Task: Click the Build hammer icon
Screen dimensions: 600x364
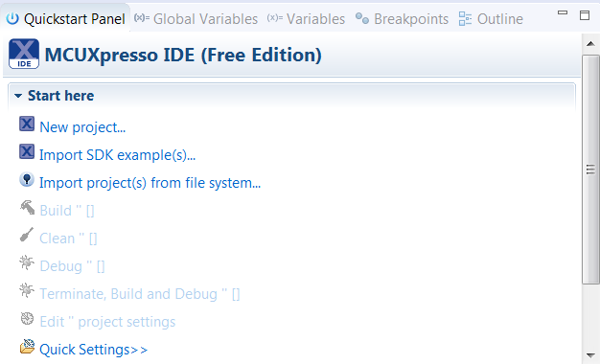Action: 27,208
